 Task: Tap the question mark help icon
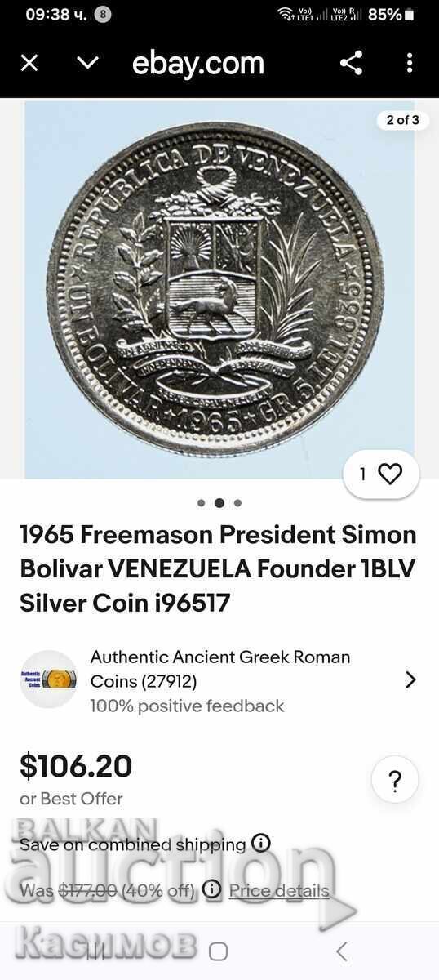pos(395,781)
